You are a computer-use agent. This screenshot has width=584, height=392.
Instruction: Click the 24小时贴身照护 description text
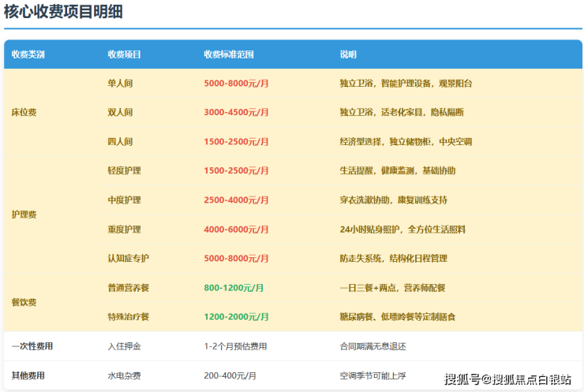point(402,230)
